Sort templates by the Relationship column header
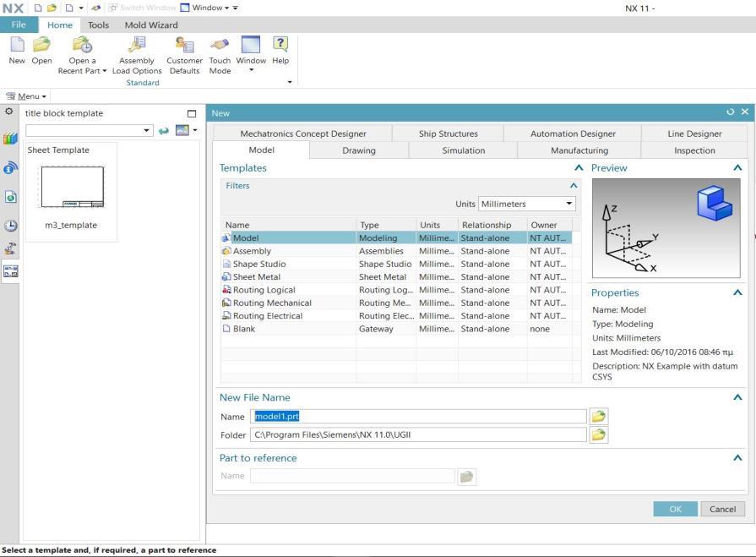Screen dimensions: 756x557 pos(492,225)
